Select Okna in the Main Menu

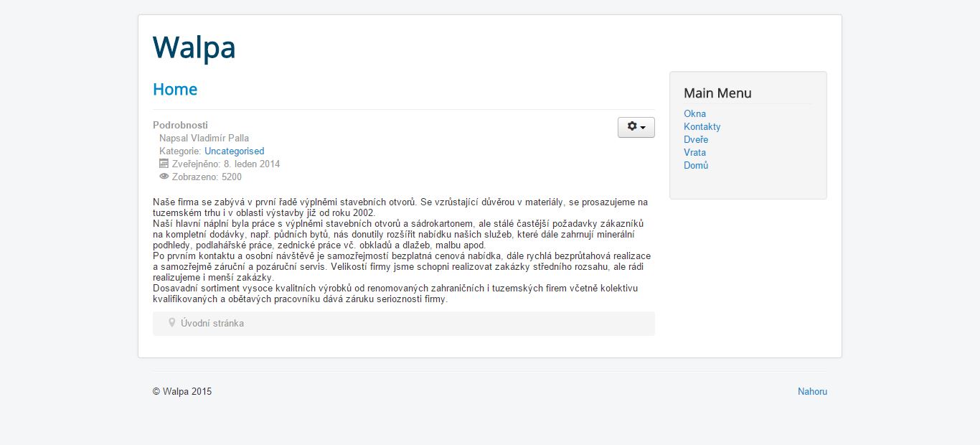(694, 113)
